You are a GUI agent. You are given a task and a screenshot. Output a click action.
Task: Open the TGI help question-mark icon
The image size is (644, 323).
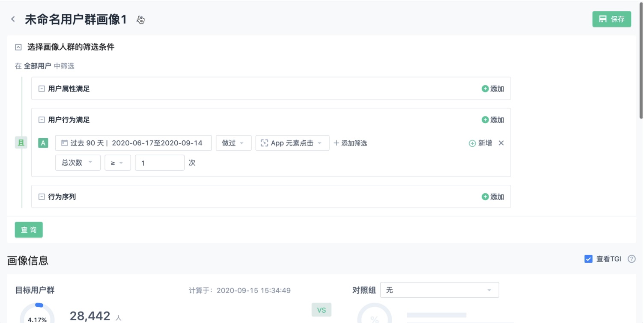632,258
